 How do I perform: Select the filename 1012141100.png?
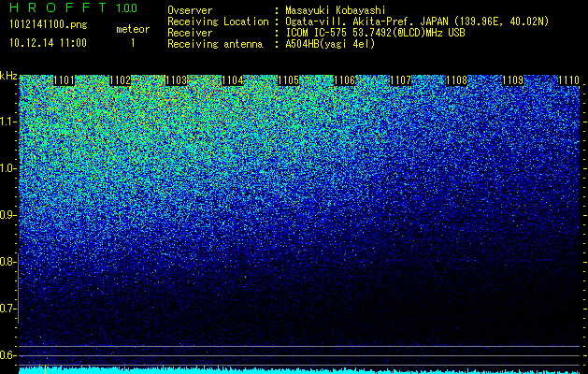[48, 24]
